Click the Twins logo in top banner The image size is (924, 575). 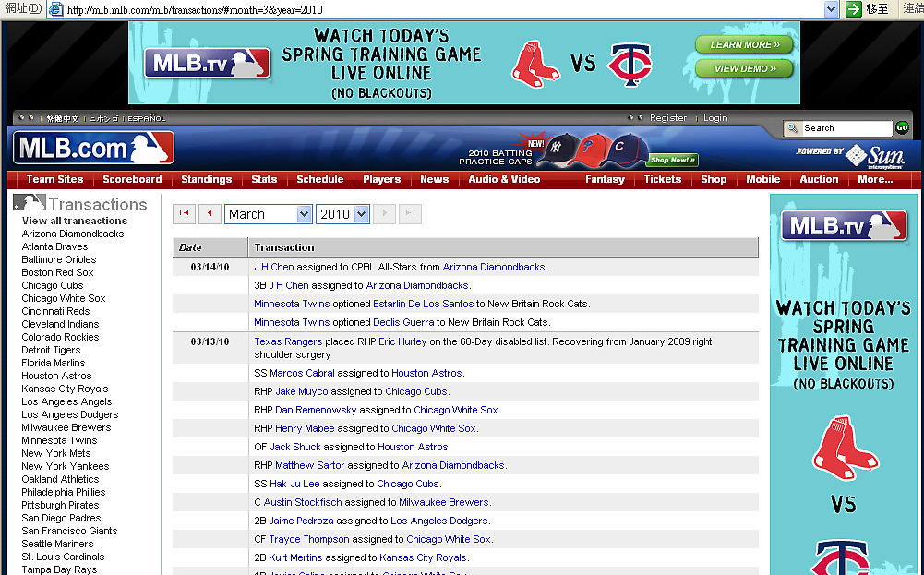(x=630, y=65)
